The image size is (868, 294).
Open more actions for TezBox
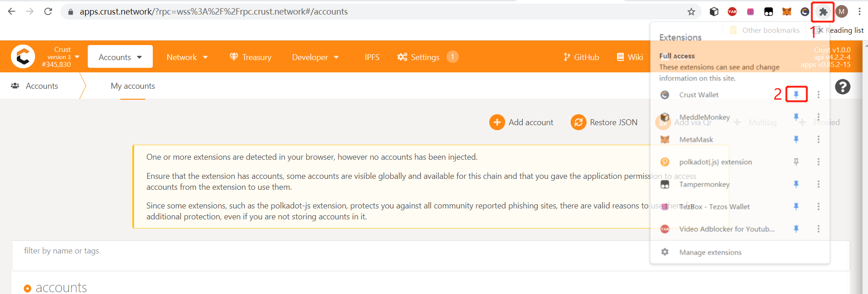point(818,206)
